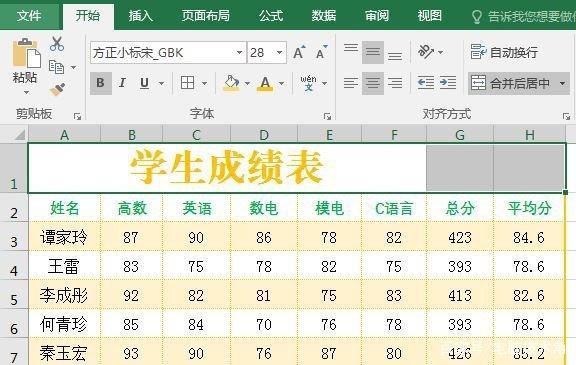Viewport: 576px width, 365px height.
Task: Activate the Format Painter brush
Action: pyautogui.click(x=57, y=89)
